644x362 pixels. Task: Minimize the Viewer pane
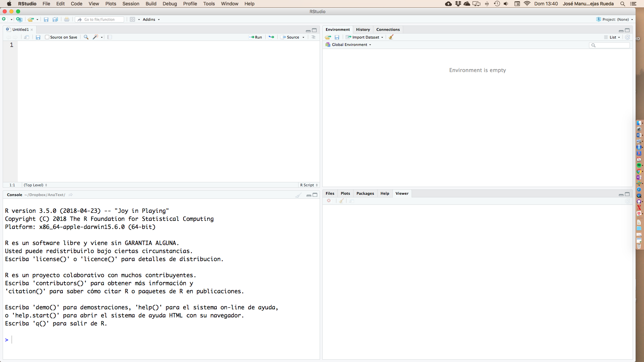tap(621, 195)
